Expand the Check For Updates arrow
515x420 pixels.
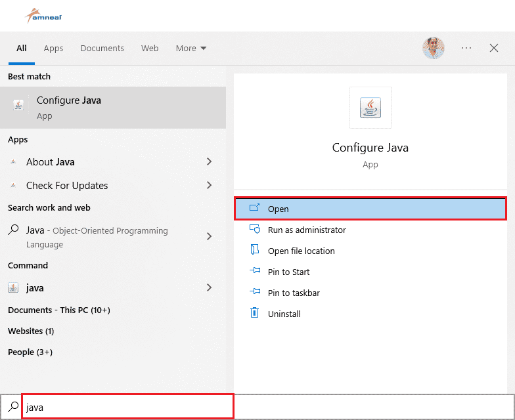(209, 185)
